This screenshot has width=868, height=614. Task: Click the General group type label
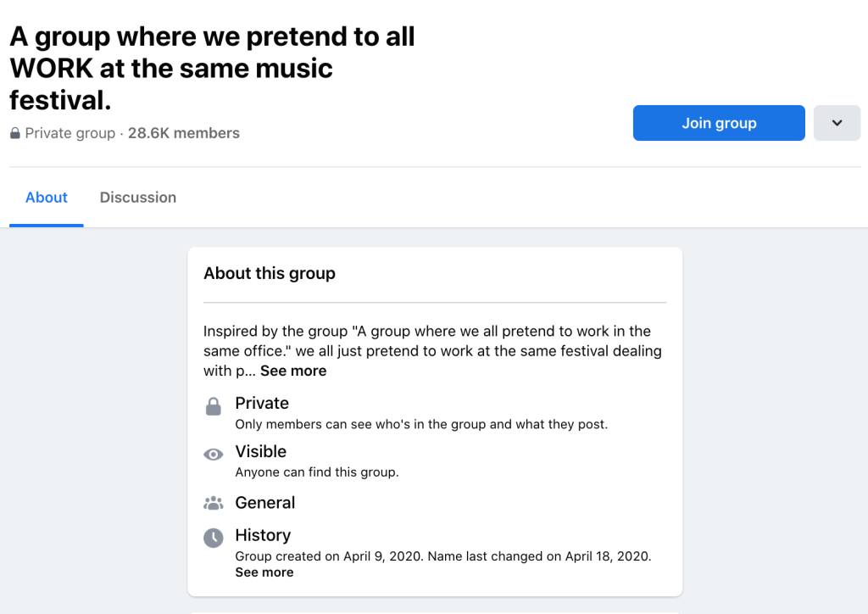pyautogui.click(x=265, y=503)
